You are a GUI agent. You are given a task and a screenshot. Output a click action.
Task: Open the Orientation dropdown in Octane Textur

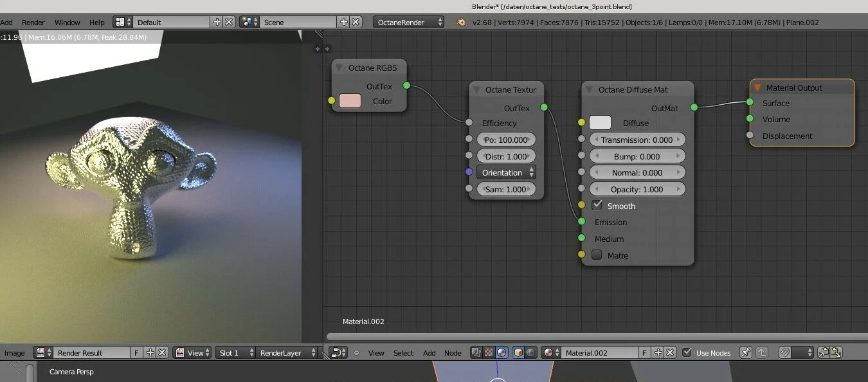coord(506,172)
